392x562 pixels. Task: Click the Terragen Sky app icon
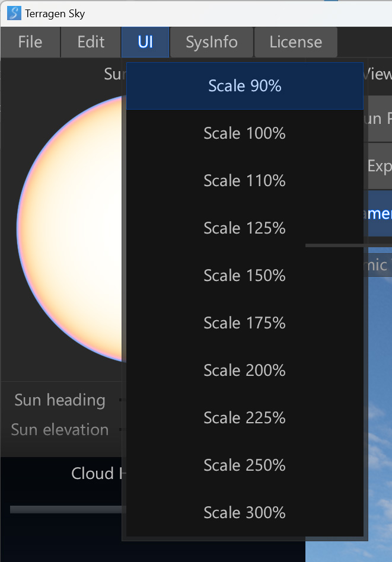[x=14, y=13]
